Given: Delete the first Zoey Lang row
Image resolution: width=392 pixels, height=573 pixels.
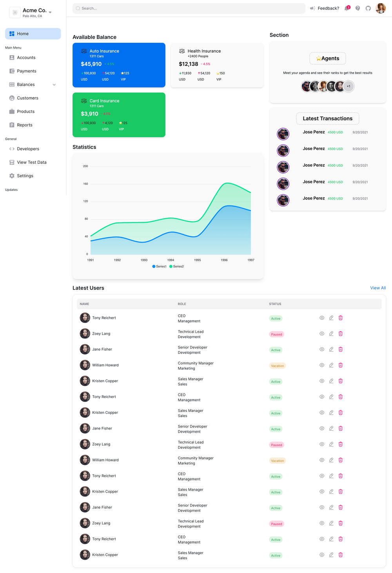Looking at the screenshot, I should coord(341,334).
